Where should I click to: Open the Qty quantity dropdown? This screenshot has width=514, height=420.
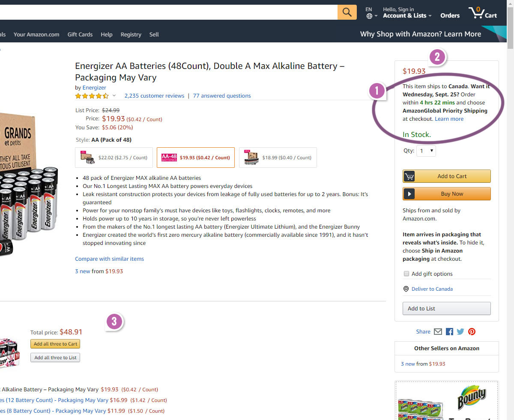(x=426, y=151)
